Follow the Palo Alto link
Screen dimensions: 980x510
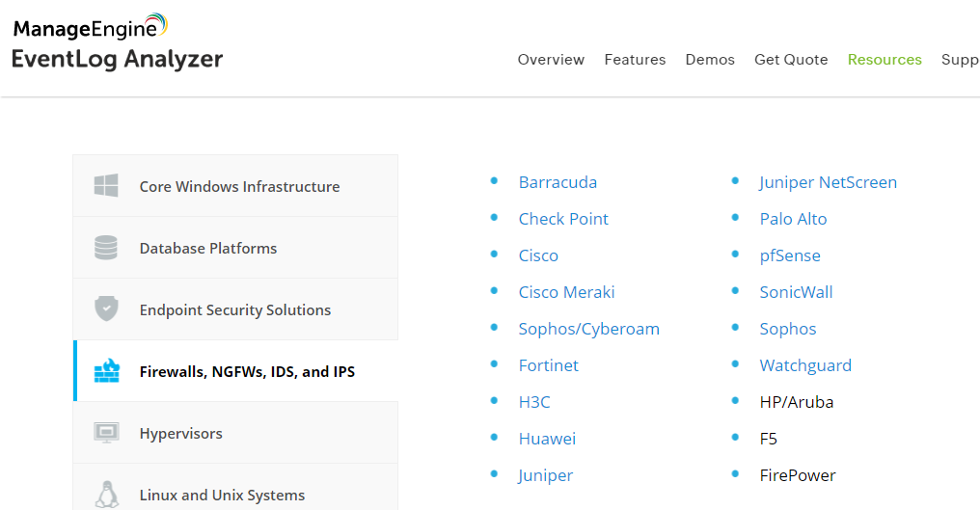pyautogui.click(x=793, y=219)
